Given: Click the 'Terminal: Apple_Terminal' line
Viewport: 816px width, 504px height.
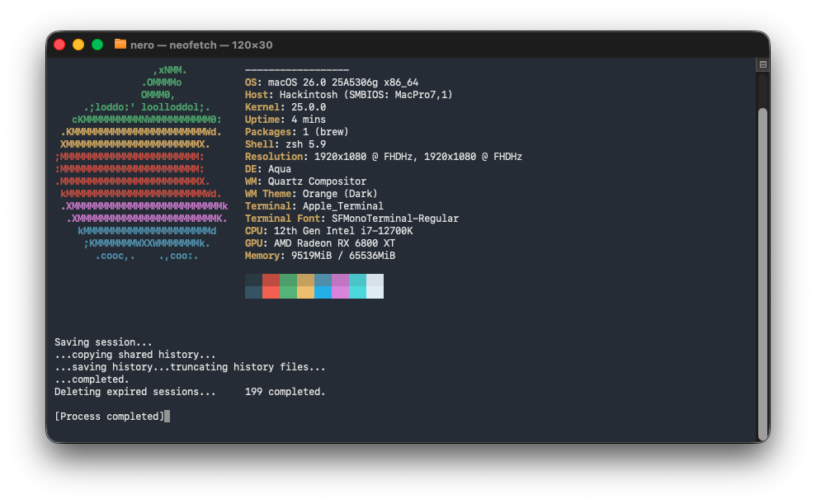Looking at the screenshot, I should click(x=314, y=206).
